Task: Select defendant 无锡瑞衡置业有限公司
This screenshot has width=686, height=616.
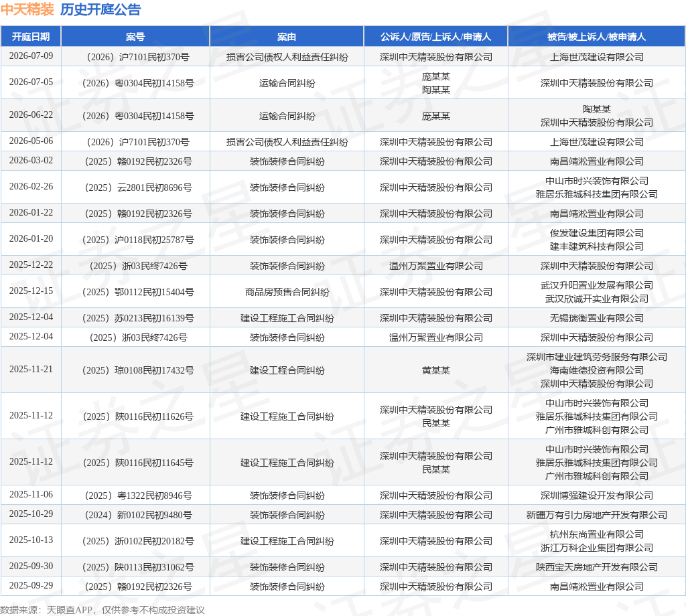Action: pyautogui.click(x=597, y=318)
